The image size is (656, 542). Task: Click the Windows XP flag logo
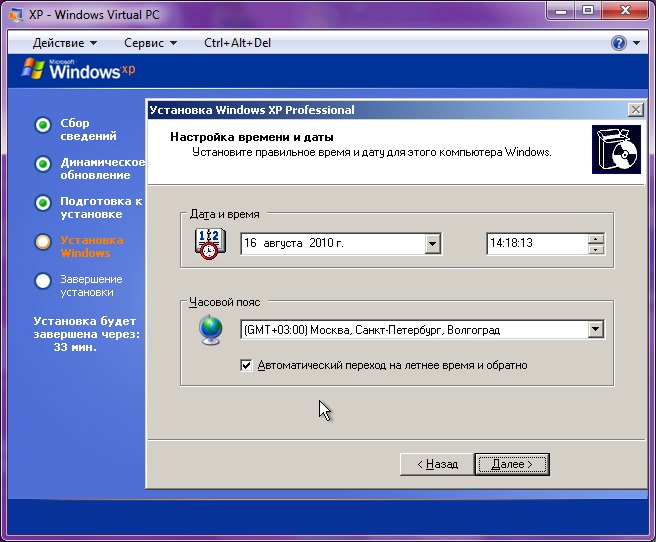click(33, 69)
